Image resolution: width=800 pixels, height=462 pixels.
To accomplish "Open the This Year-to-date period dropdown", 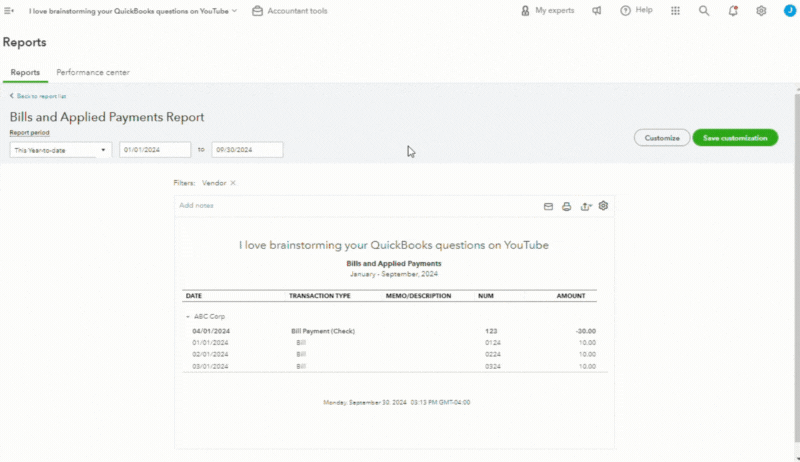I will click(60, 150).
